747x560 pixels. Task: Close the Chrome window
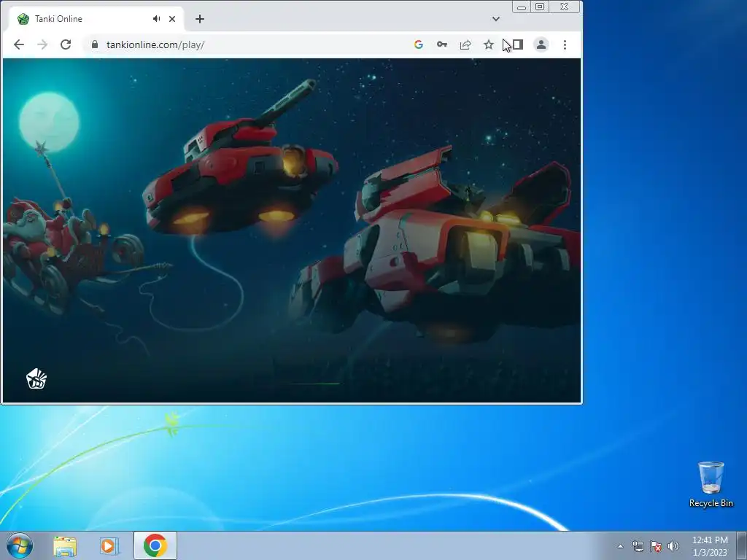(565, 7)
